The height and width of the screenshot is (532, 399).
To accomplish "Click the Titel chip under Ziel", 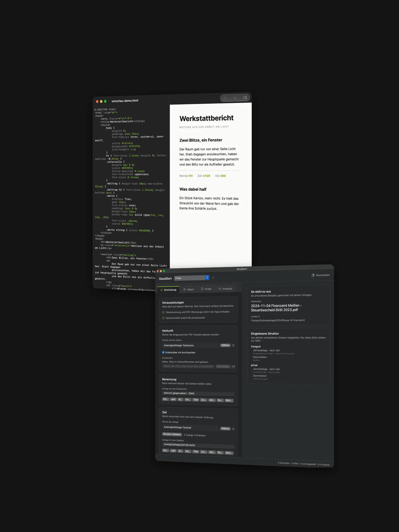I will (x=196, y=451).
